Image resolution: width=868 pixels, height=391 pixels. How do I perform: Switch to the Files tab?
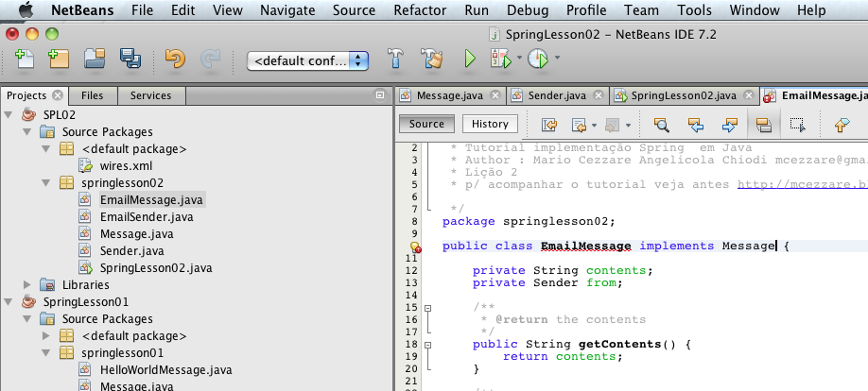pyautogui.click(x=92, y=95)
